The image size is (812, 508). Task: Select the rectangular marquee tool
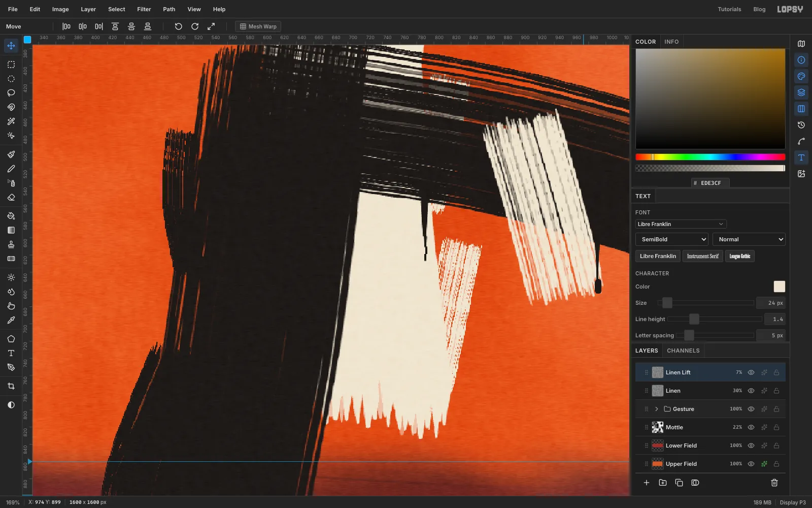[x=11, y=65]
